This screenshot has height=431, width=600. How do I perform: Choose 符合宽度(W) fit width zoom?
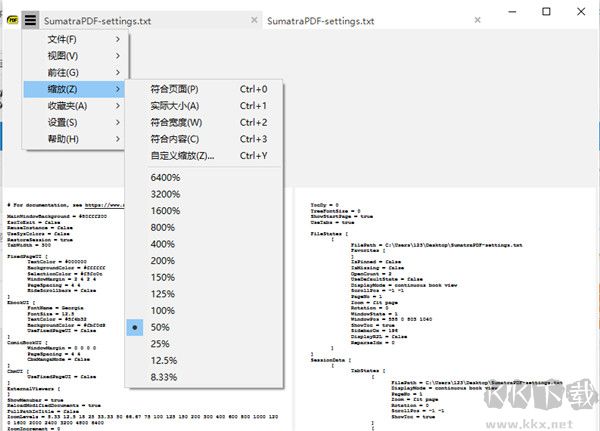tap(204, 122)
